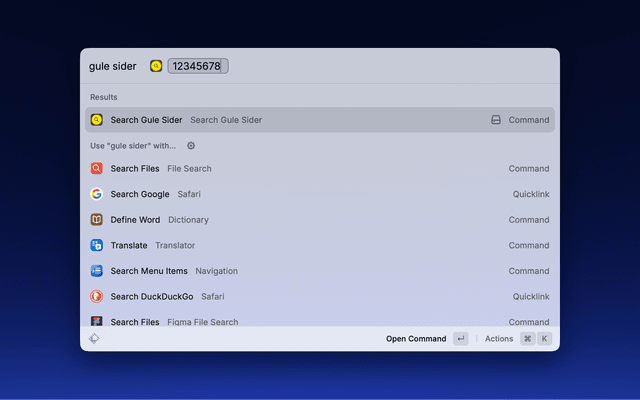Open fallback settings gear next to 'Use "gule sider" with...'

pos(191,145)
